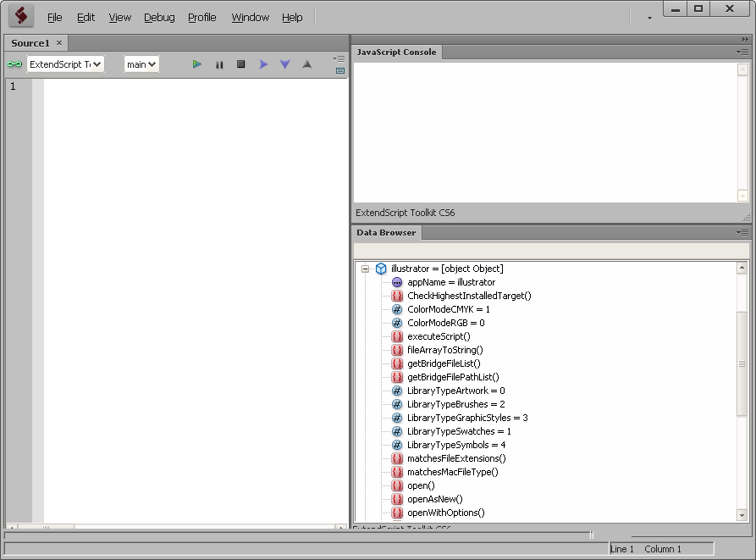The image size is (756, 560).
Task: Click line 1 in the source editor
Action: click(196, 86)
